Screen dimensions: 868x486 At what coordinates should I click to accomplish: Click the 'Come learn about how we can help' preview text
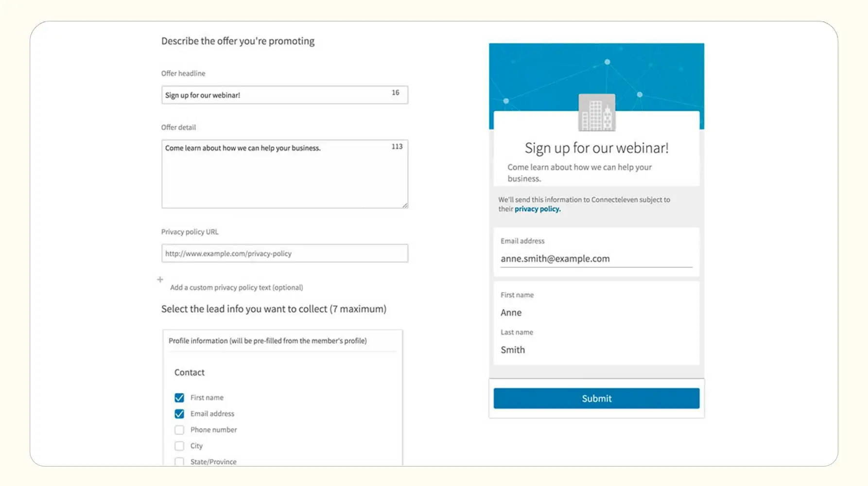click(579, 173)
